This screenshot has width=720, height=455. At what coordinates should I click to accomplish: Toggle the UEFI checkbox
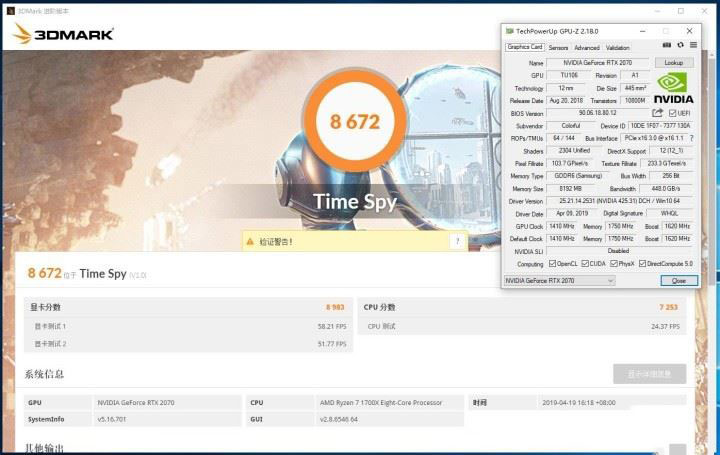click(672, 113)
